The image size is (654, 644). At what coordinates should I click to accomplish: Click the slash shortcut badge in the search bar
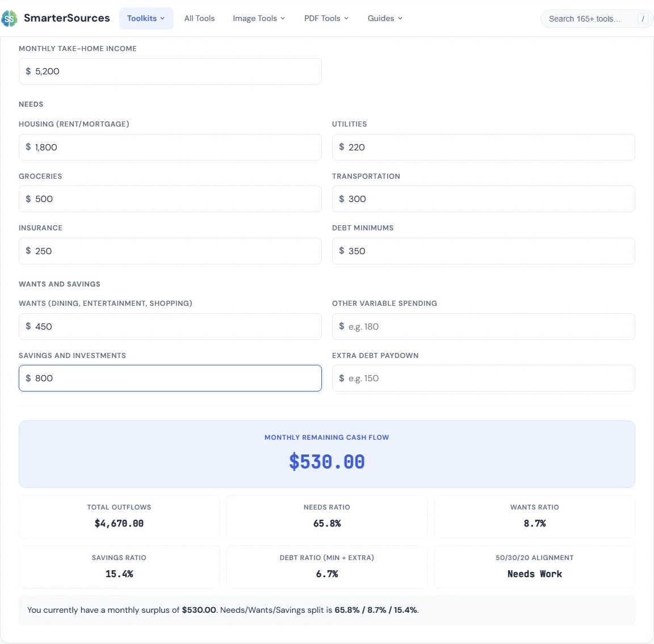pos(643,19)
